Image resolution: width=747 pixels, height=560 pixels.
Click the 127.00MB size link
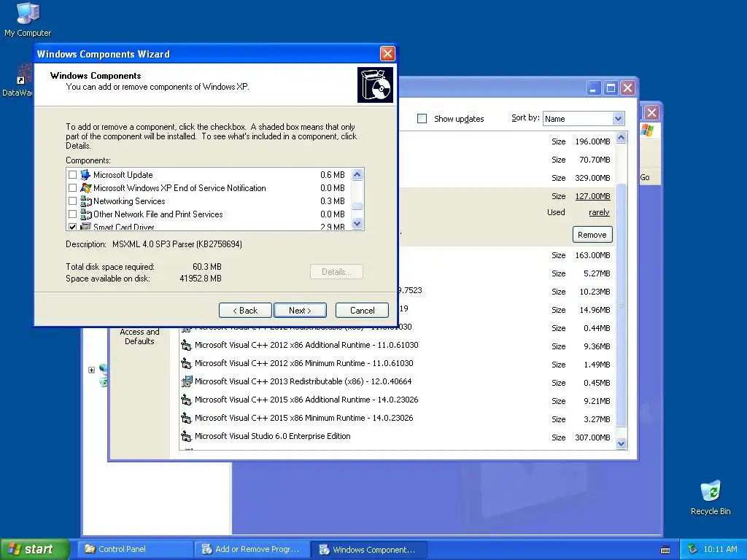tap(592, 196)
